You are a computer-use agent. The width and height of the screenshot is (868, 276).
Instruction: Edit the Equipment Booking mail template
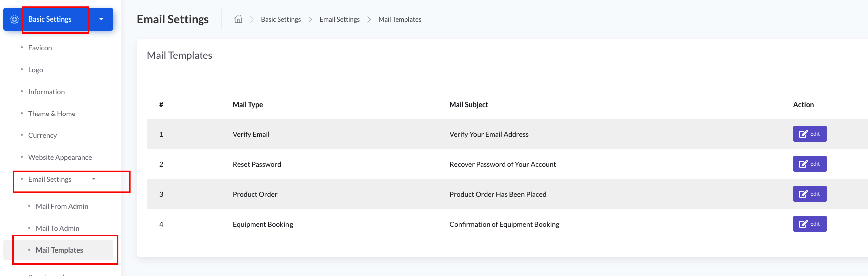click(x=809, y=224)
